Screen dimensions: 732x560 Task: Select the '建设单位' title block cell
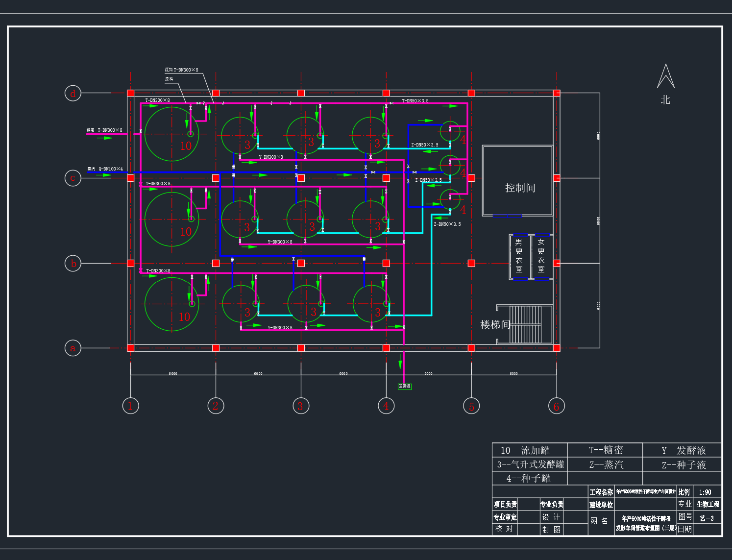(601, 505)
